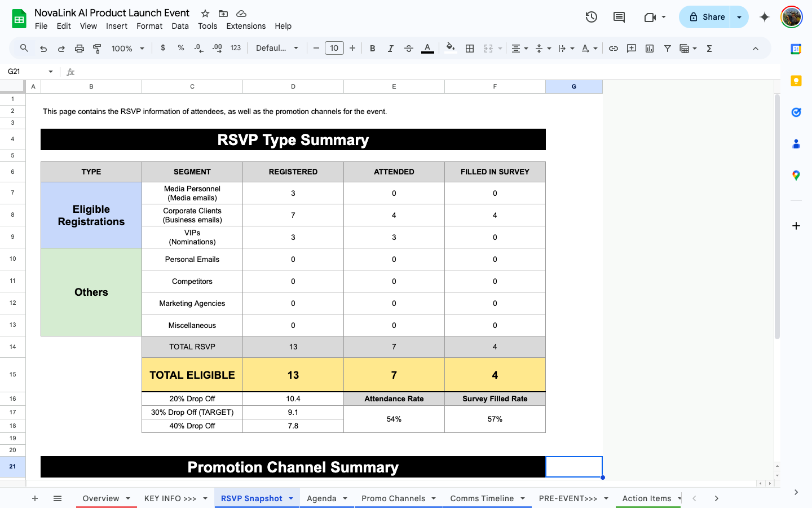812x508 pixels.
Task: Search the menus with the magnifier icon
Action: coord(24,49)
